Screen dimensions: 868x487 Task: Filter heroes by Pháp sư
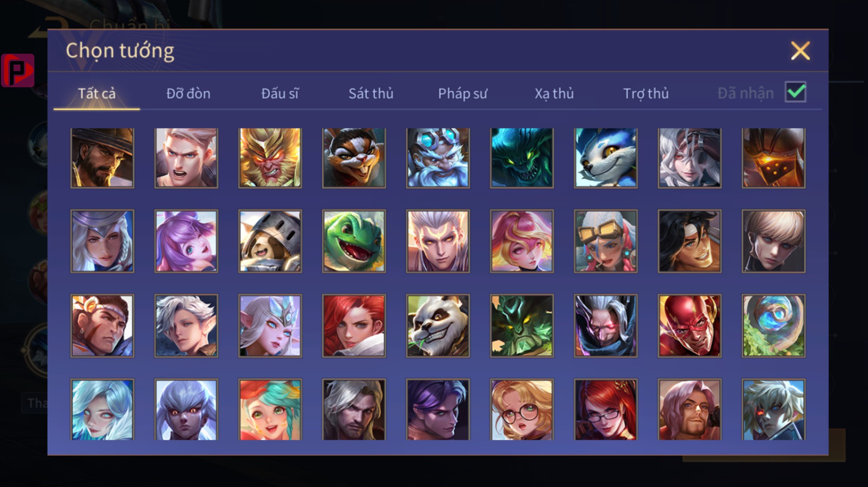point(462,94)
